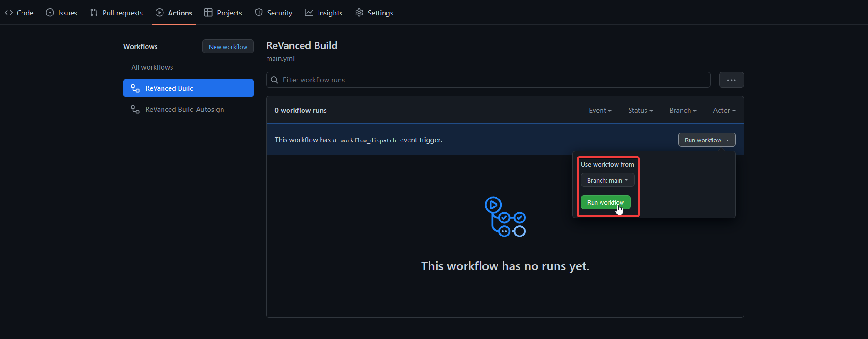Click the Workflows sidebar heading
The width and height of the screenshot is (868, 339).
click(x=141, y=47)
